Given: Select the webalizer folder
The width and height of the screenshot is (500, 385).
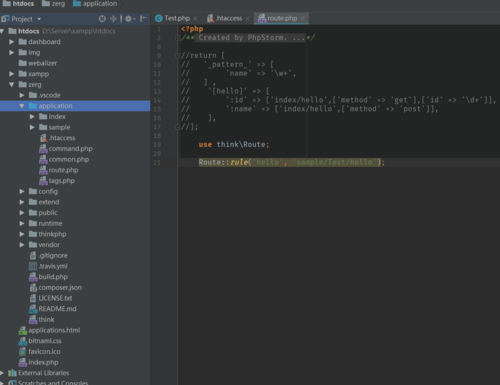Looking at the screenshot, I should pos(38,63).
